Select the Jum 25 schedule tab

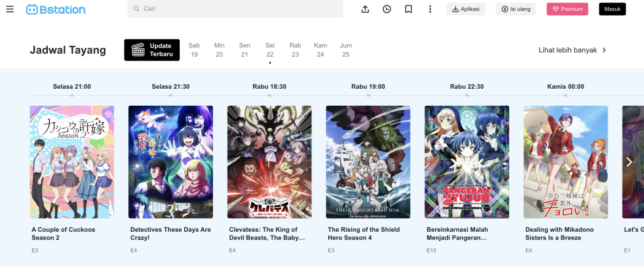pos(346,50)
